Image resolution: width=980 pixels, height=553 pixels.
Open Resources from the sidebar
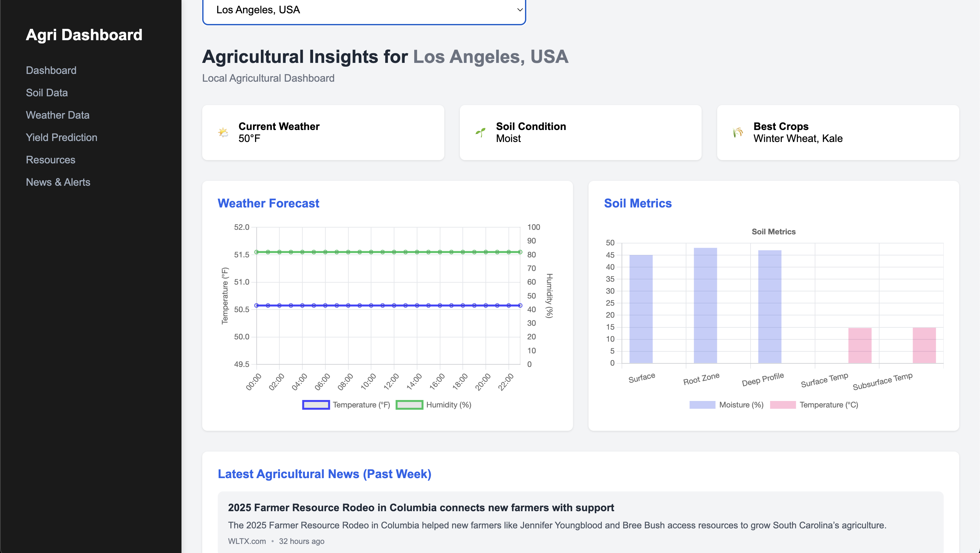pyautogui.click(x=50, y=160)
